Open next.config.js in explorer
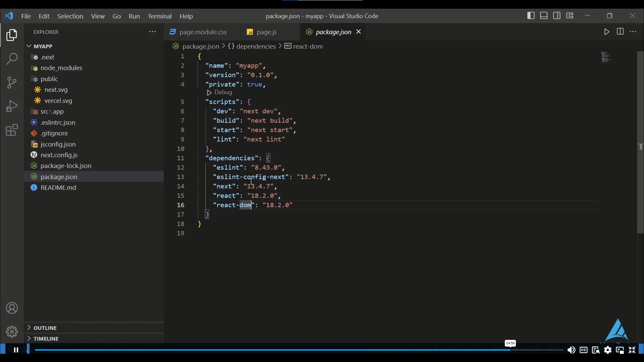This screenshot has height=362, width=644. (x=94, y=155)
